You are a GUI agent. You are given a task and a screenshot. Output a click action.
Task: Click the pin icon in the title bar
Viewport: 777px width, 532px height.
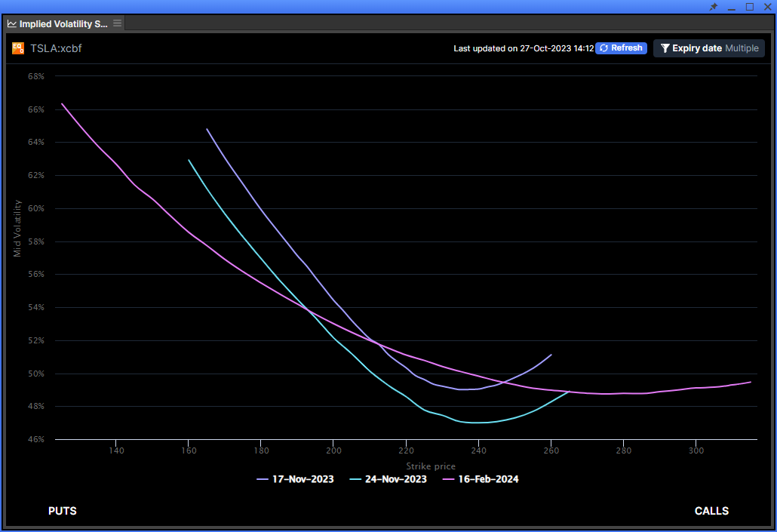click(x=713, y=7)
